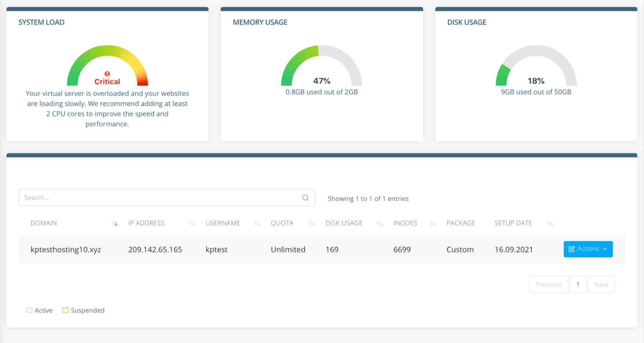Click the Inodes column sort icon
644x343 pixels.
click(x=433, y=224)
